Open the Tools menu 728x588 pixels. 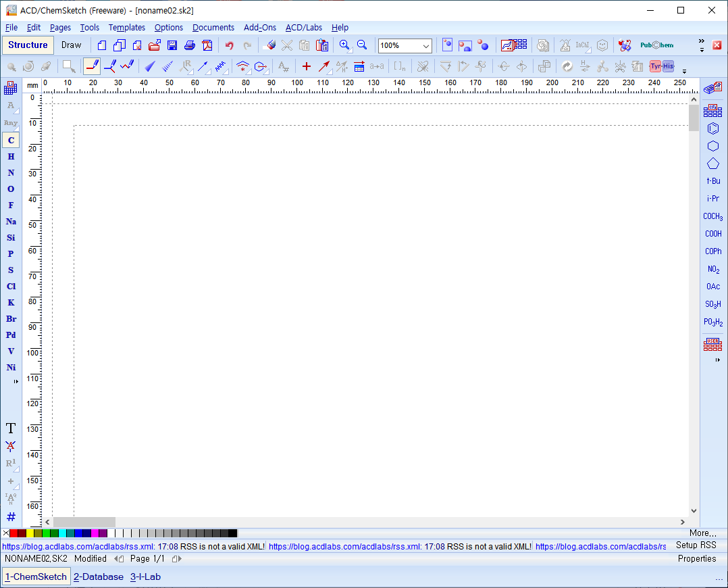(90, 28)
